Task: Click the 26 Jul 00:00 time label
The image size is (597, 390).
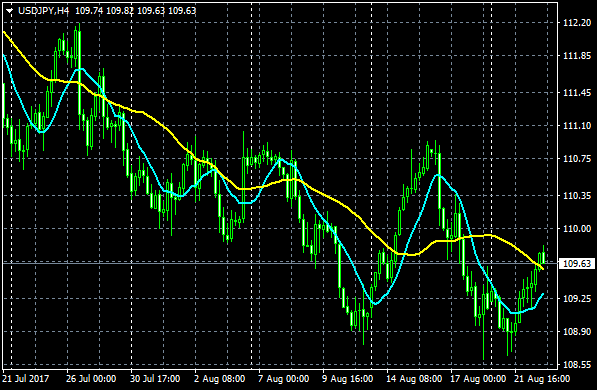Action: pos(91,379)
